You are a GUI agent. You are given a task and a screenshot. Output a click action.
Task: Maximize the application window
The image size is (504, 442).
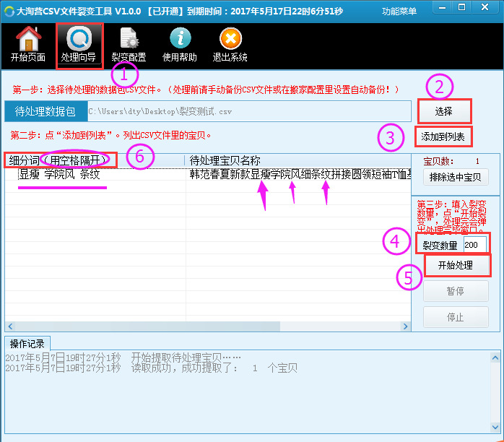(x=462, y=8)
